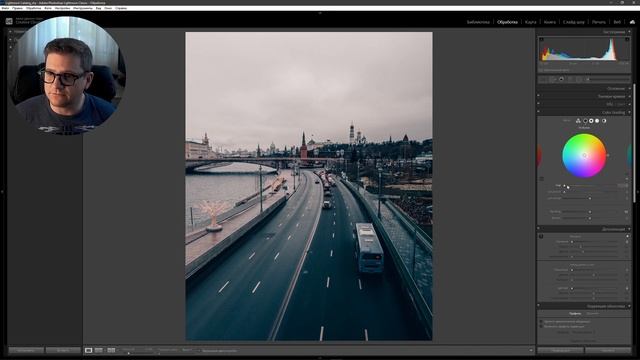Select the Graduated Filter tool
The width and height of the screenshot is (640, 360).
[570, 79]
